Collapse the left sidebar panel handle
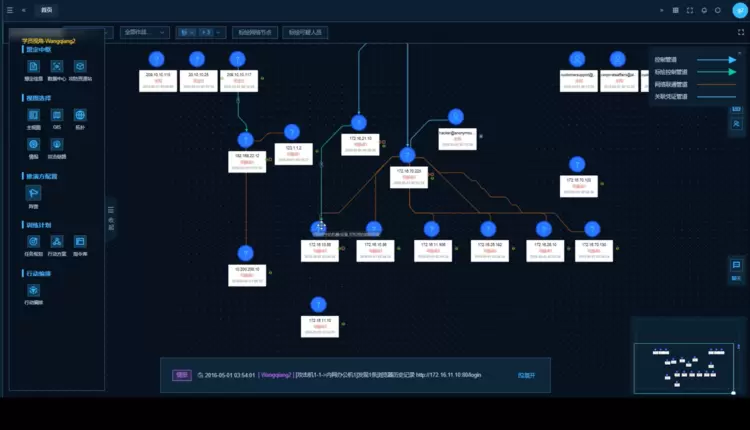Screen dimensions: 750x430 (x=110, y=216)
